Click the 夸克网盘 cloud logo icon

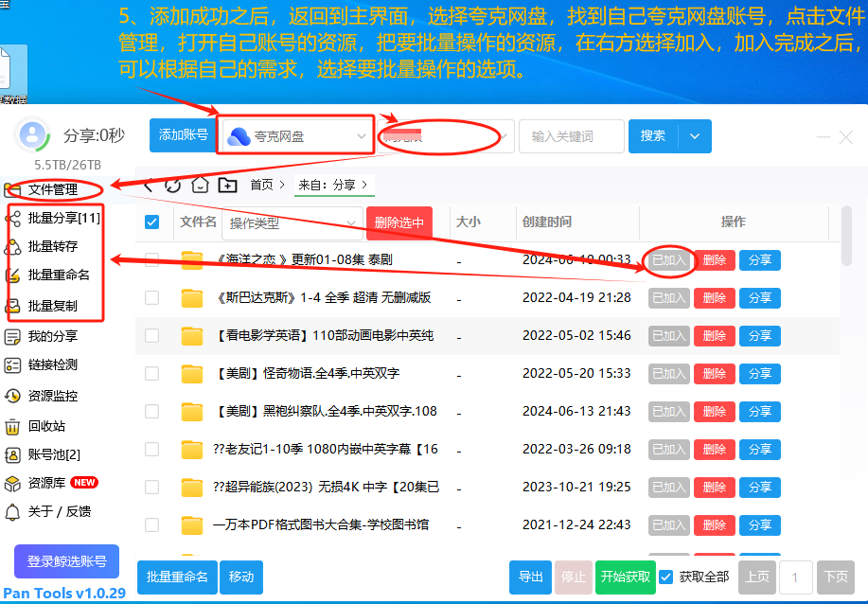click(239, 136)
